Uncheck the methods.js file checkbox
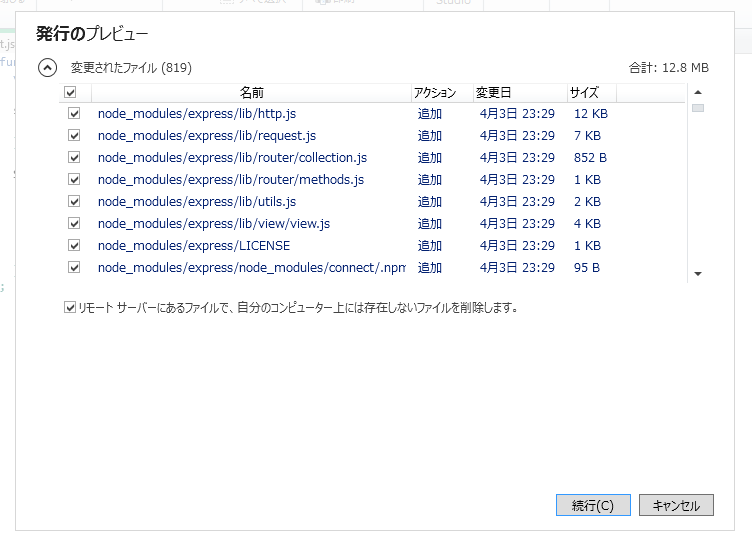The image size is (752, 542). point(74,179)
